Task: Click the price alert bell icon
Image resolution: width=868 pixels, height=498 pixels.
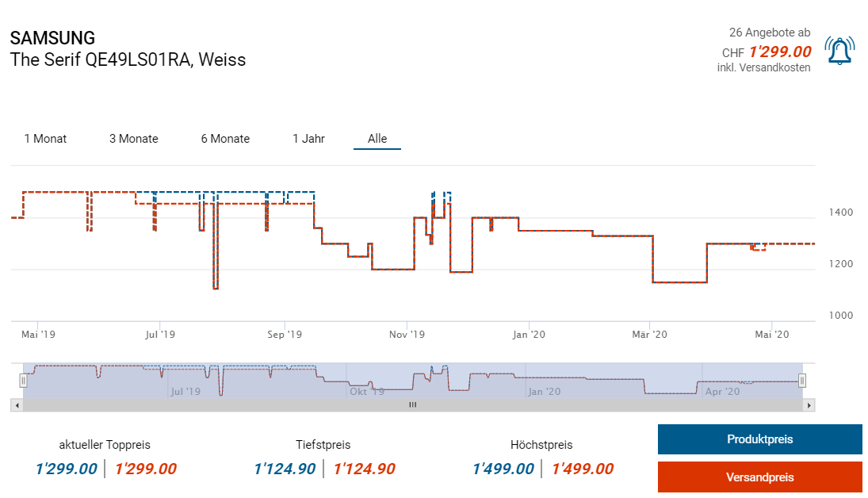Action: (839, 51)
